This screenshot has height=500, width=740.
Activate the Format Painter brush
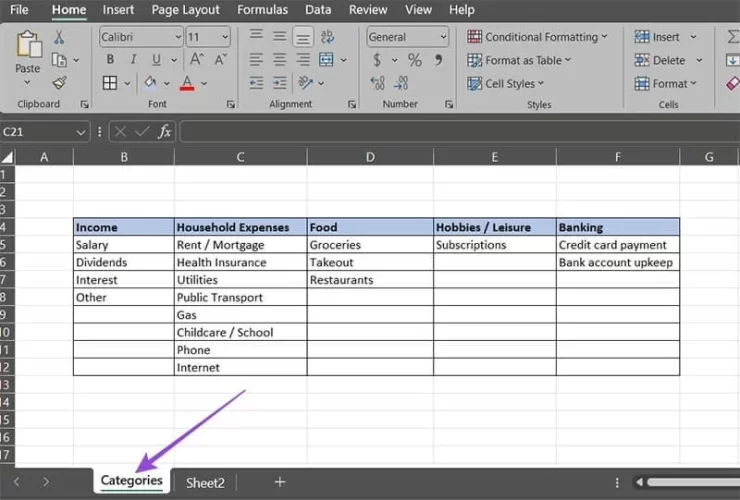tap(59, 83)
